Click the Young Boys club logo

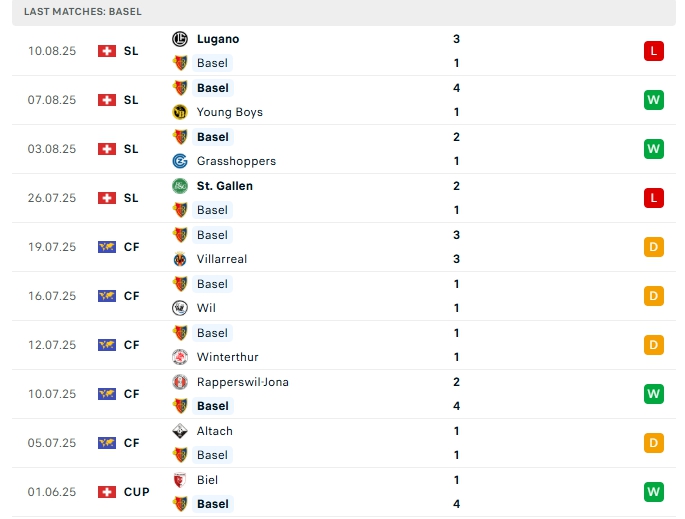[x=180, y=112]
